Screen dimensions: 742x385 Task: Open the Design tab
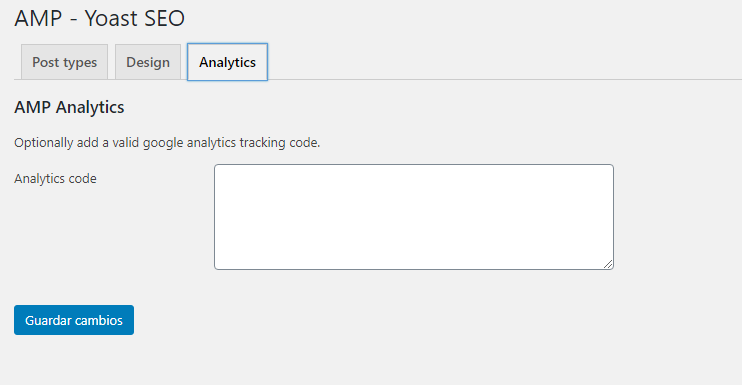[x=148, y=62]
